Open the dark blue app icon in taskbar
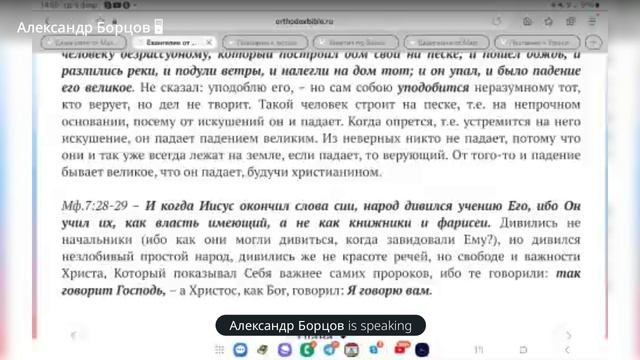 [x=422, y=349]
